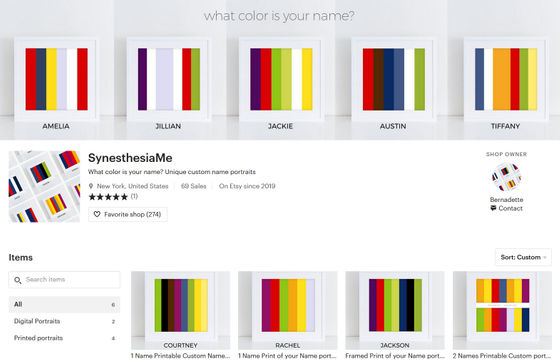The width and height of the screenshot is (560, 360).
Task: Click the 'New York, United States' location text
Action: click(132, 186)
